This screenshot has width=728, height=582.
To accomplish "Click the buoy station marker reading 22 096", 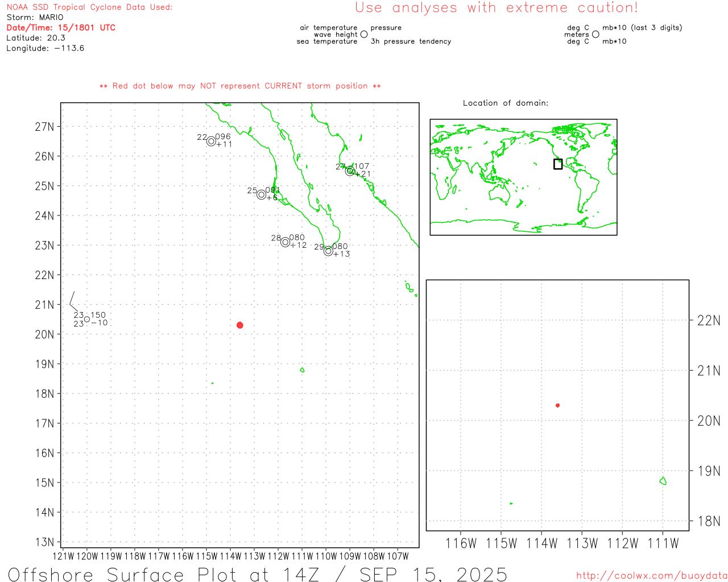I will tap(211, 141).
